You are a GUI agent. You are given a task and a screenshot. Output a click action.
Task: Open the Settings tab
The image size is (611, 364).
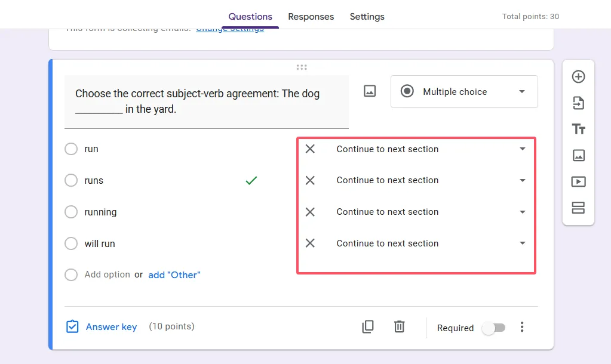[367, 17]
